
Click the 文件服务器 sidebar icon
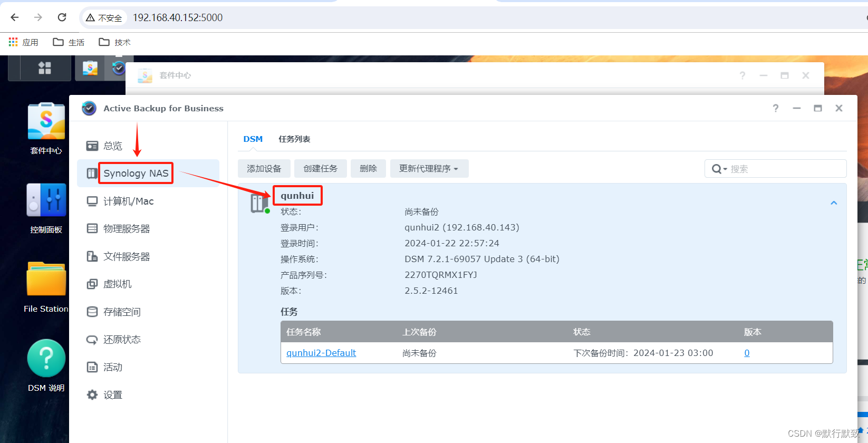click(x=92, y=256)
